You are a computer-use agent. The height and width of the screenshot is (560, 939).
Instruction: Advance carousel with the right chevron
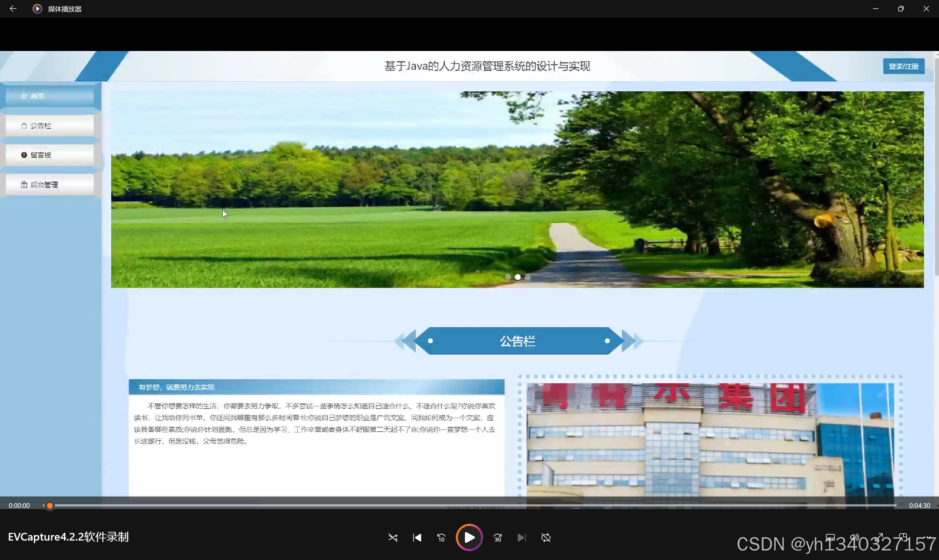point(907,190)
